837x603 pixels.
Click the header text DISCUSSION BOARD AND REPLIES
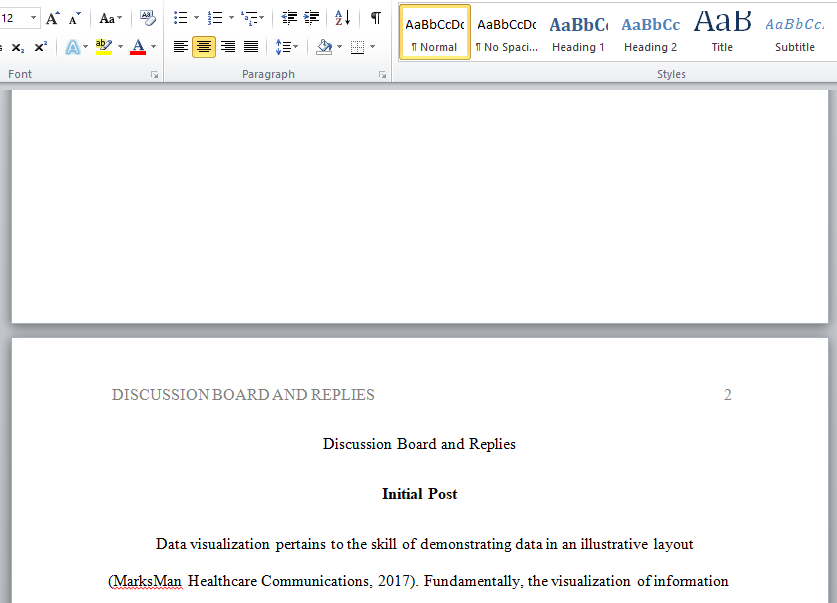click(243, 395)
